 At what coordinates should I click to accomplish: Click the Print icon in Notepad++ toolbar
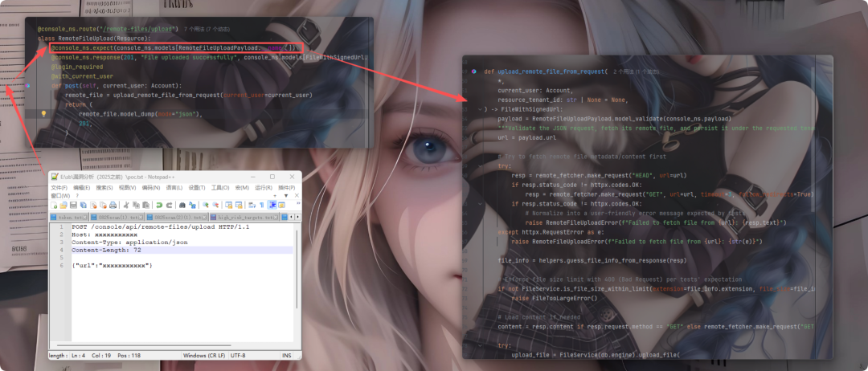coord(113,205)
